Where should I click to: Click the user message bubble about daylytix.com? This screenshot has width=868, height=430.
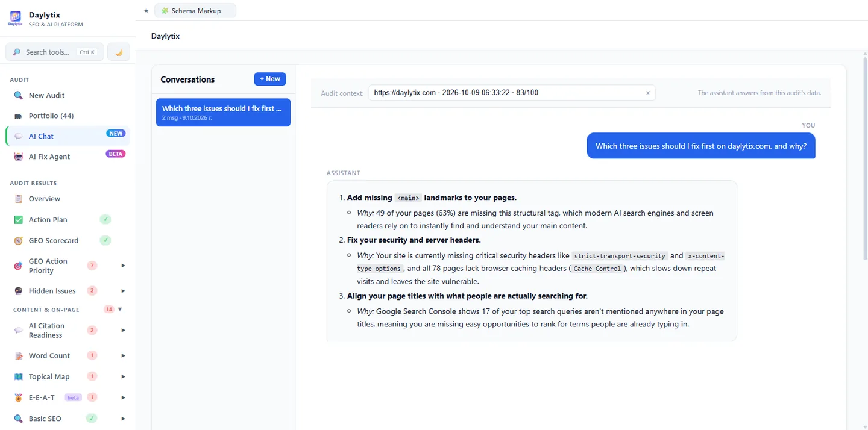(x=701, y=146)
